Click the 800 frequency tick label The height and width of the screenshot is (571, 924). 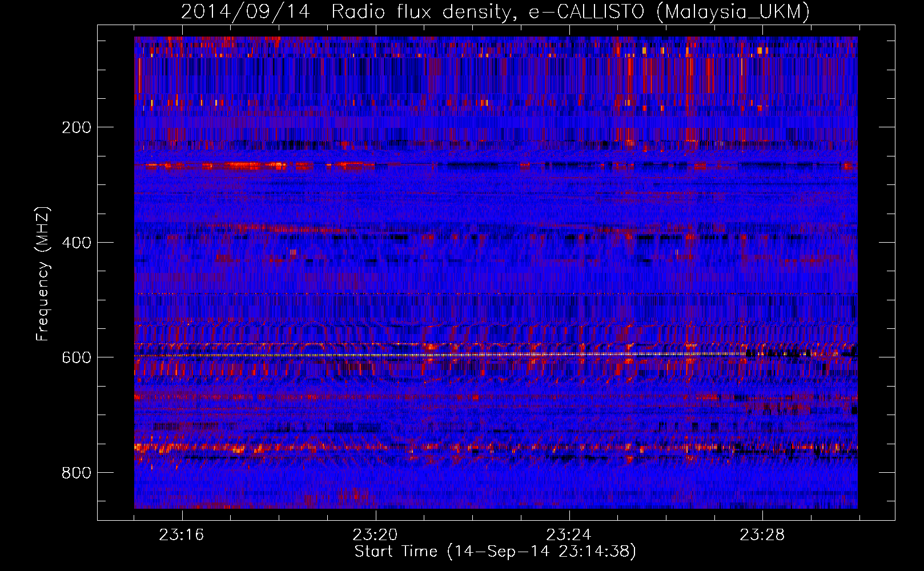[76, 473]
